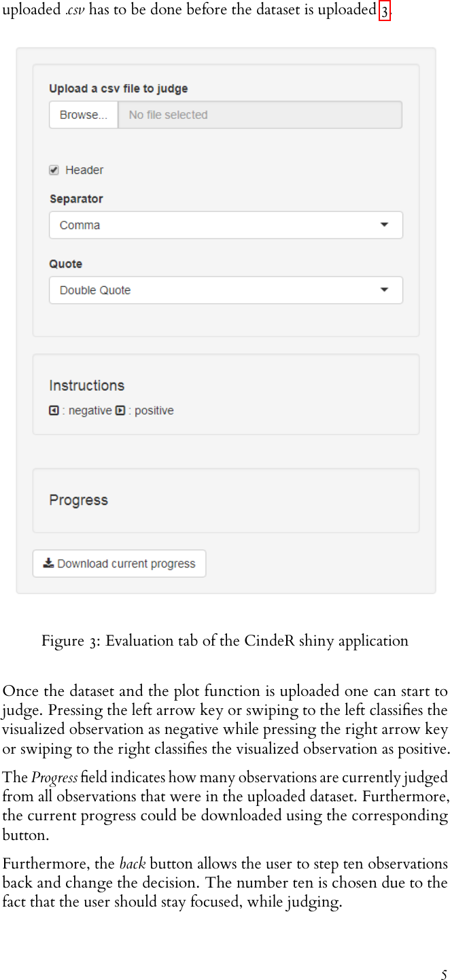
Task: Select the Progress panel heading
Action: 78,500
